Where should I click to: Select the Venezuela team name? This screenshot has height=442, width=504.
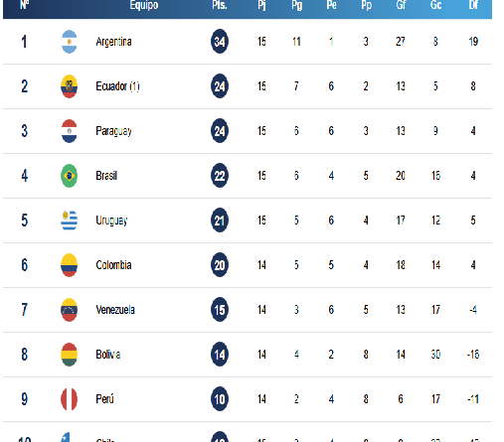pos(115,310)
